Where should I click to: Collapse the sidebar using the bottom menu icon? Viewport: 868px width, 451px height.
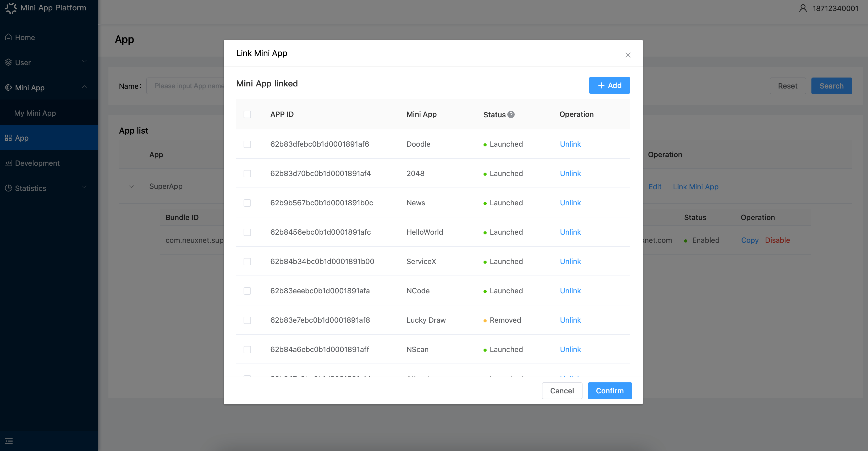point(9,441)
